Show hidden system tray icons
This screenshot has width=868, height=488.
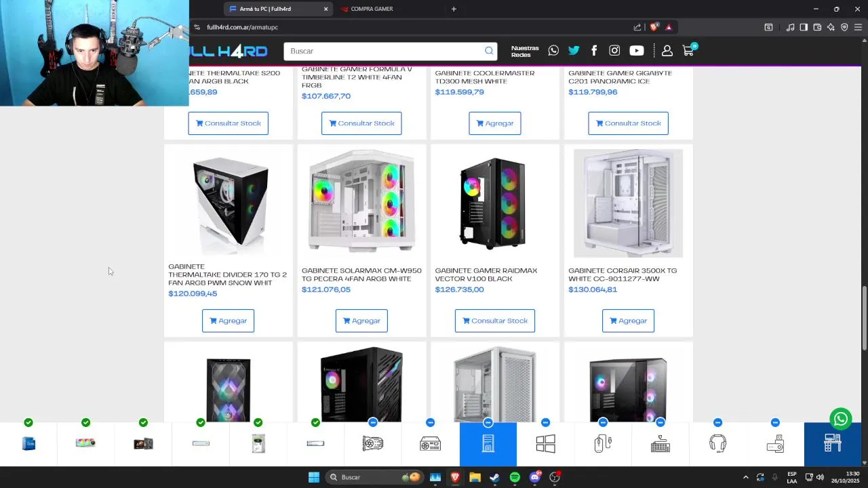746,477
